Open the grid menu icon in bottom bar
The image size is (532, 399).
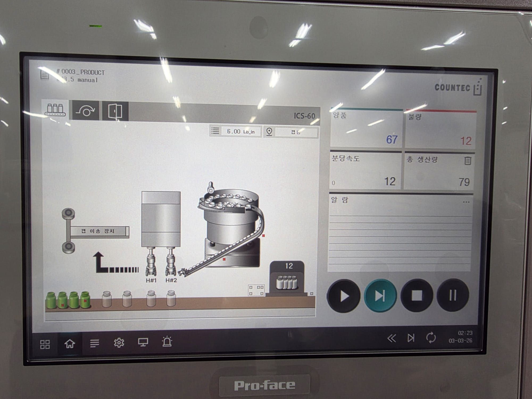tap(45, 344)
